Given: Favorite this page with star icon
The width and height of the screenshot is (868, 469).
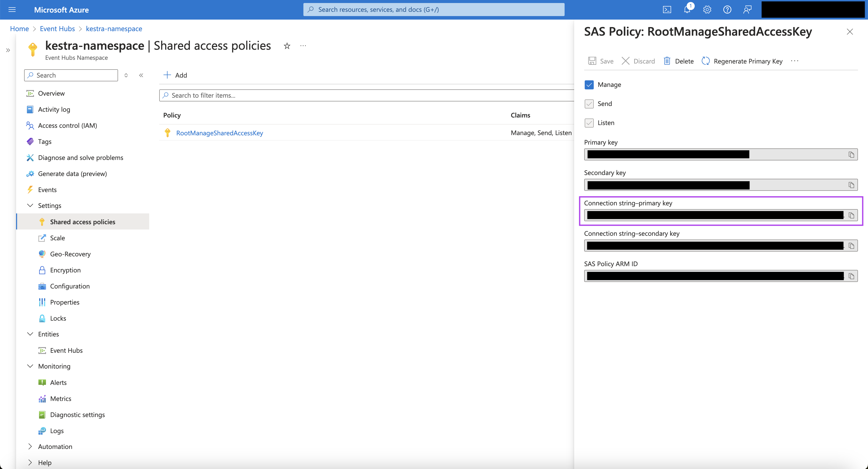Looking at the screenshot, I should coord(287,46).
